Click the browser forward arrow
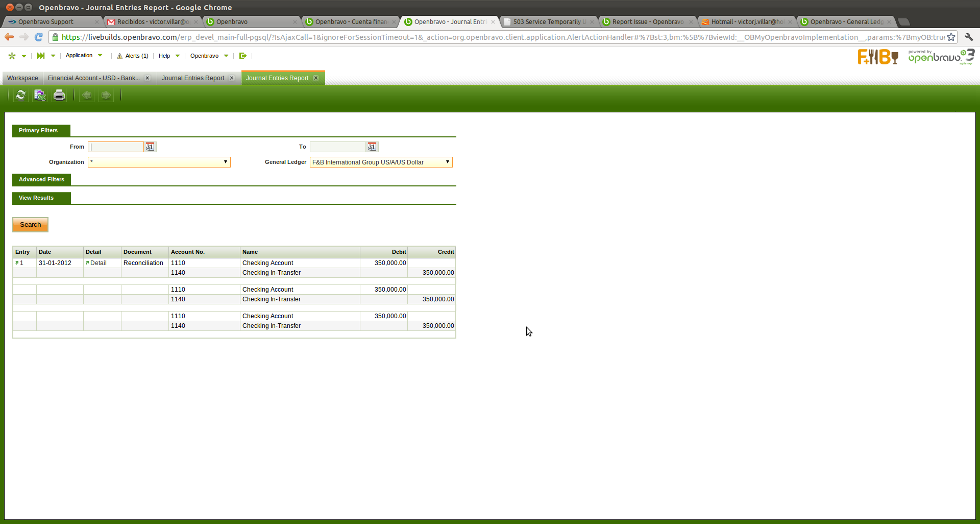The image size is (980, 524). click(x=24, y=37)
